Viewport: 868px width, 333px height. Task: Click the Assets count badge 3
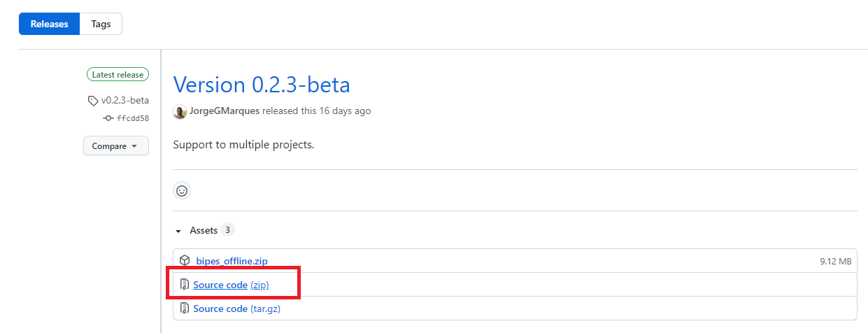228,230
